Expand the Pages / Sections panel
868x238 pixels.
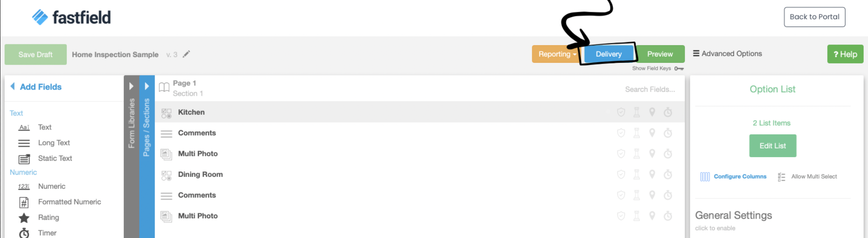click(x=147, y=86)
